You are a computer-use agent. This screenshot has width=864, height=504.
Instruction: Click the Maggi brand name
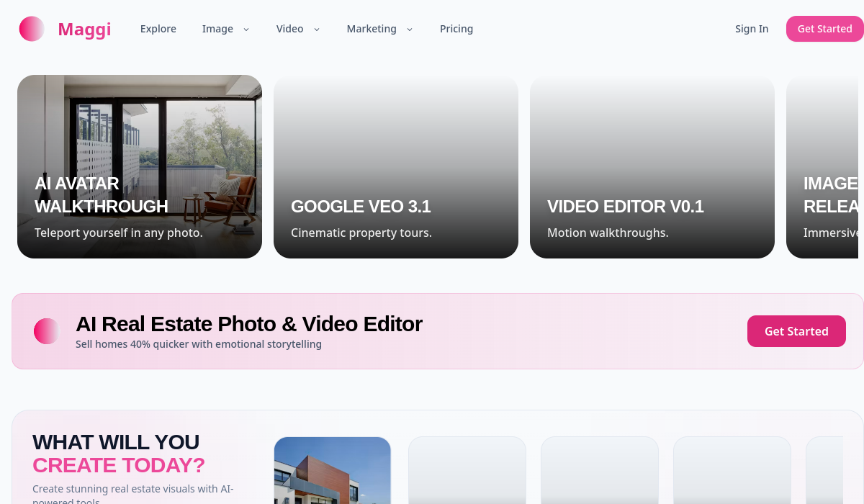point(84,29)
